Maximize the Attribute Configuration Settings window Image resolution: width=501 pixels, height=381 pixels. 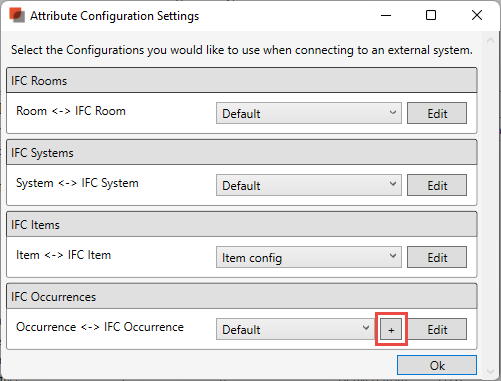click(x=431, y=15)
